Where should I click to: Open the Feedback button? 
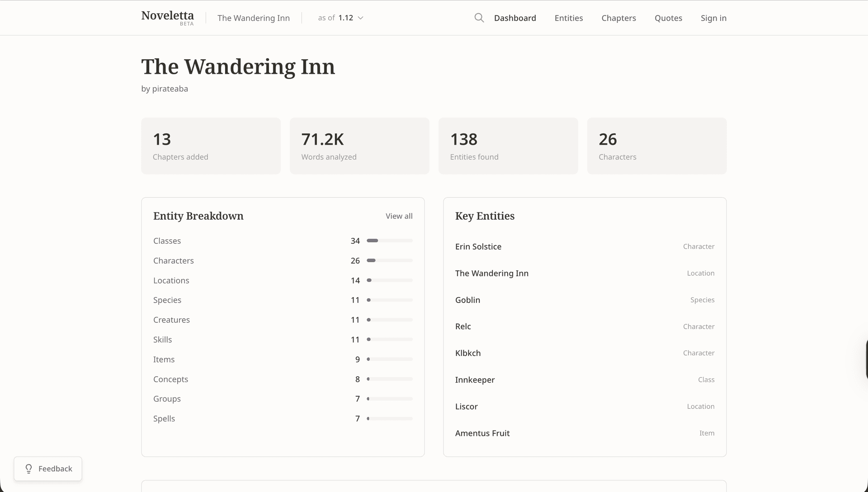point(48,468)
